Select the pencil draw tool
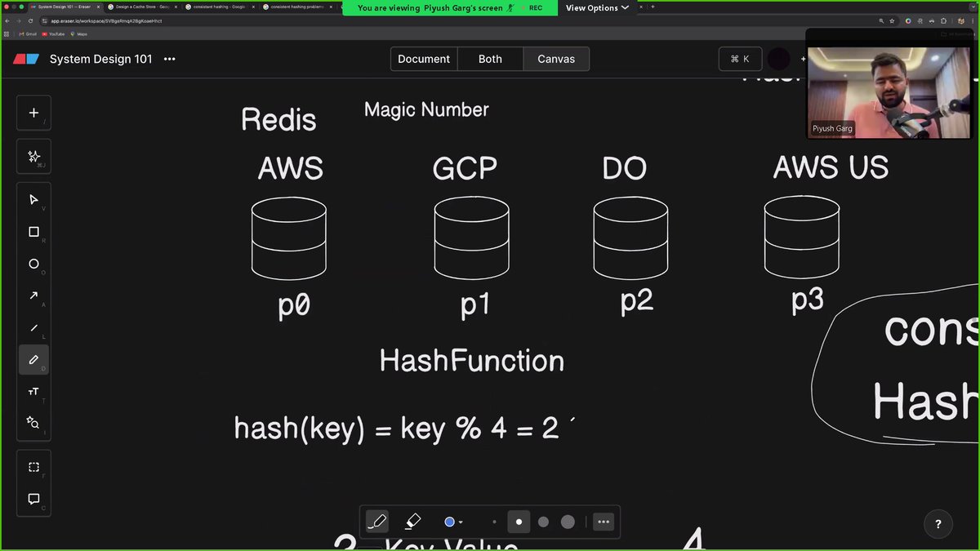The height and width of the screenshot is (551, 980). (33, 359)
